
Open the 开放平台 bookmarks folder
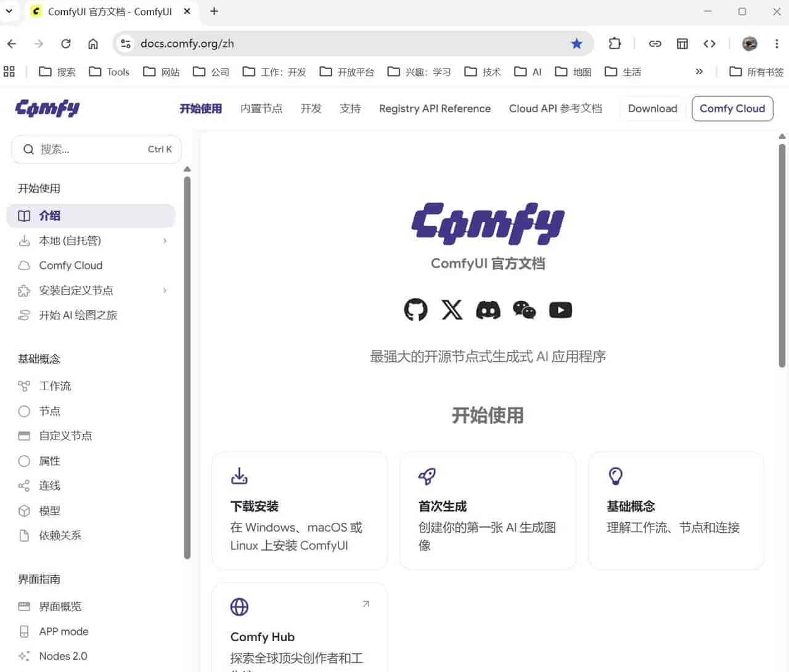tap(347, 72)
